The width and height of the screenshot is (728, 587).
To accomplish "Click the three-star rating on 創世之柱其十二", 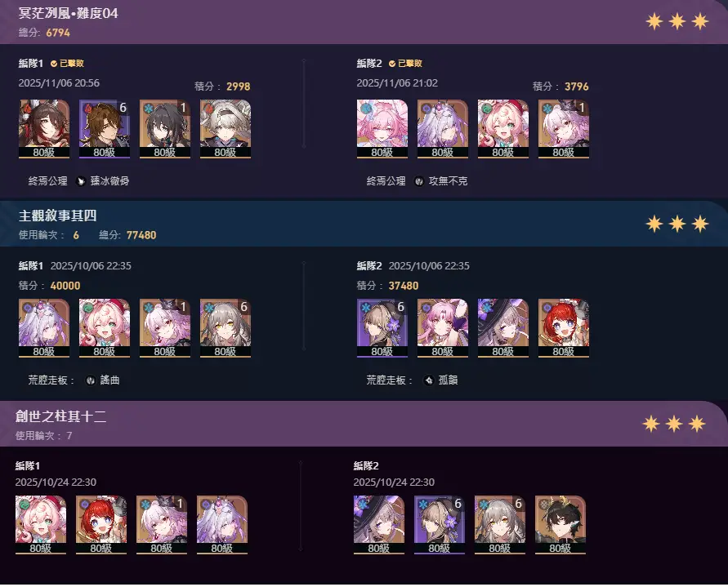I will click(674, 423).
